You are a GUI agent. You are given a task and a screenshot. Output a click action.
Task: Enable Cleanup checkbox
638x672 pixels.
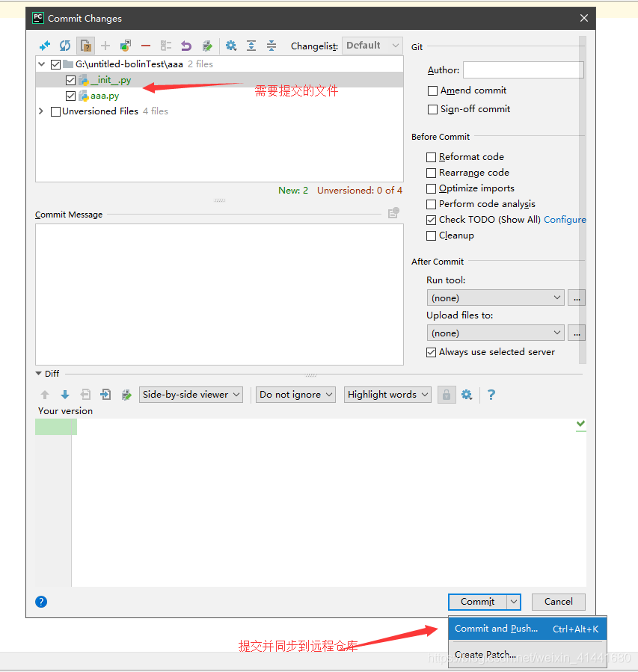[x=432, y=235]
